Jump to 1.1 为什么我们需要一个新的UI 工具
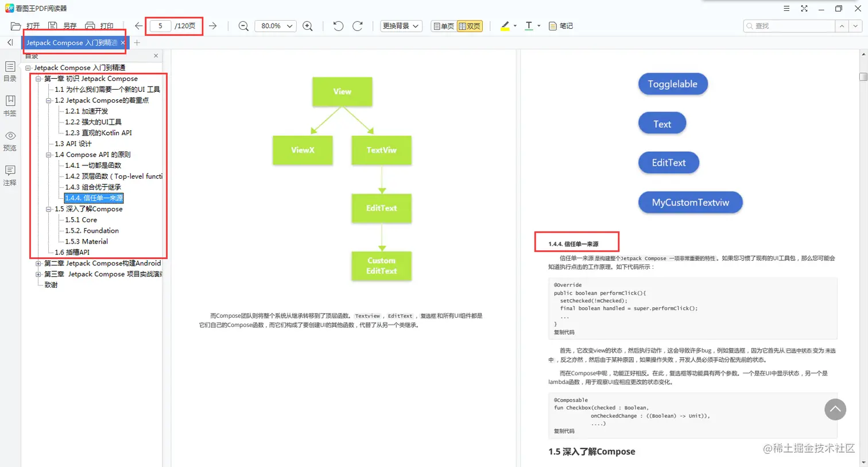Viewport: 868px width, 467px height. pyautogui.click(x=107, y=90)
